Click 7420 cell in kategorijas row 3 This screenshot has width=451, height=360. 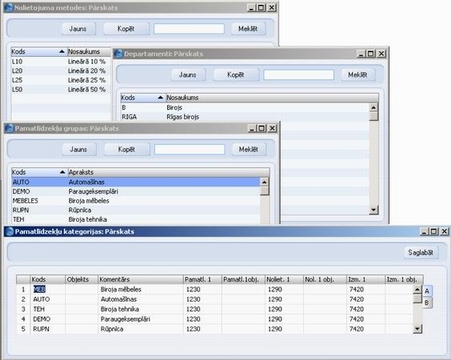(x=366, y=309)
